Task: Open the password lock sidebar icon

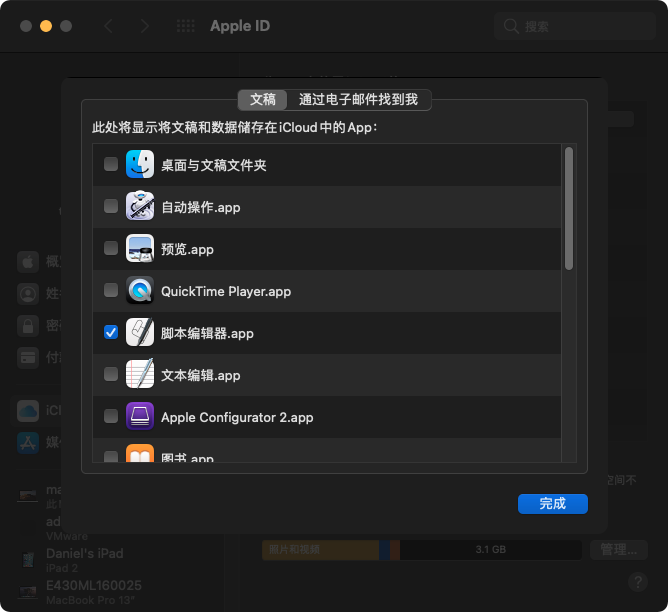Action: pos(28,325)
